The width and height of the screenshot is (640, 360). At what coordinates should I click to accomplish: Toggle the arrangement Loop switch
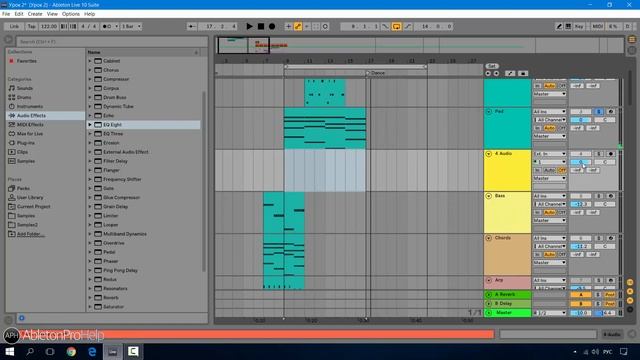(396, 27)
